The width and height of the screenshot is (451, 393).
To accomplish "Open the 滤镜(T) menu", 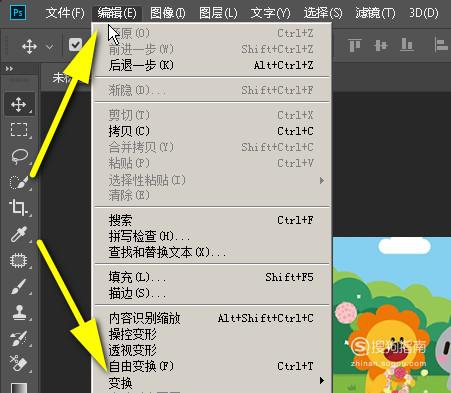I will (x=375, y=13).
